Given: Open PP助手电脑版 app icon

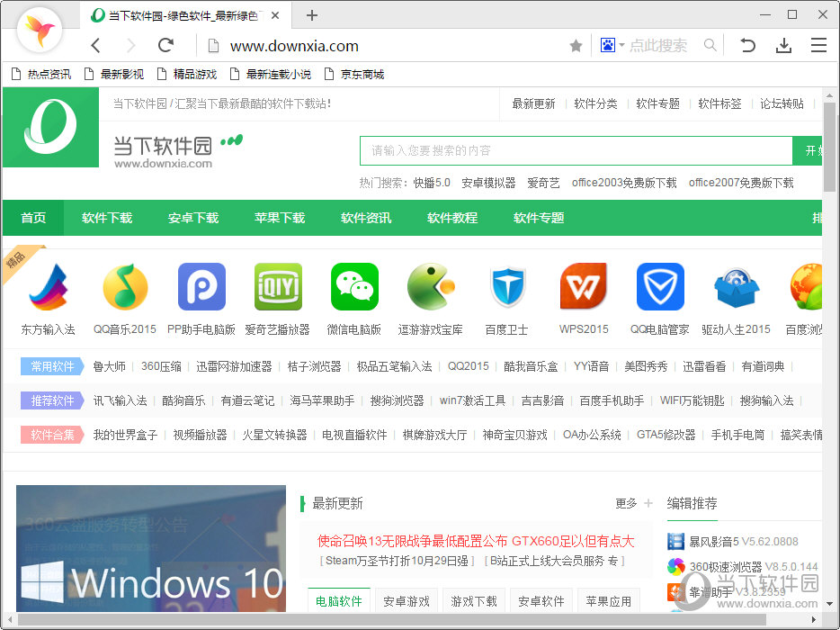Looking at the screenshot, I should tap(201, 287).
